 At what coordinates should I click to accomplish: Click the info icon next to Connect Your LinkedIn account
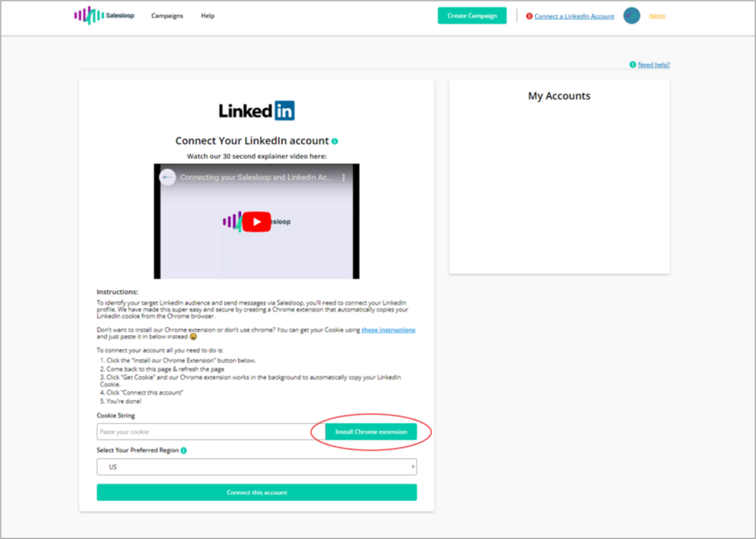pos(334,141)
